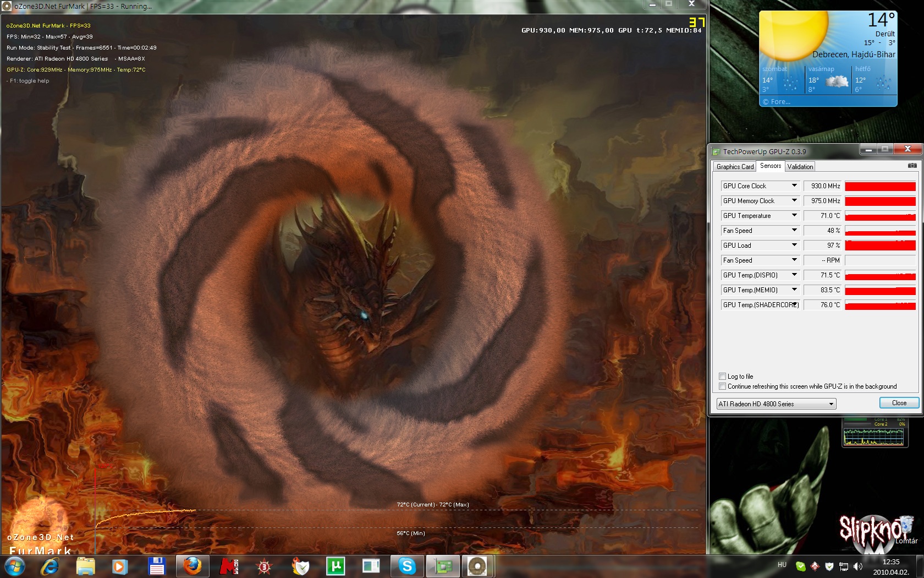The width and height of the screenshot is (924, 578).
Task: Click the red star number 3 taskbar icon
Action: point(265,566)
